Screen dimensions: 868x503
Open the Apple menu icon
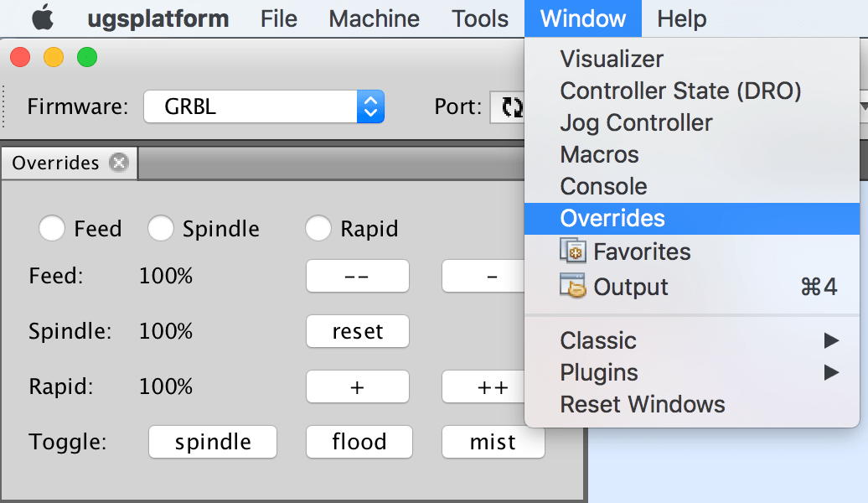pos(43,18)
